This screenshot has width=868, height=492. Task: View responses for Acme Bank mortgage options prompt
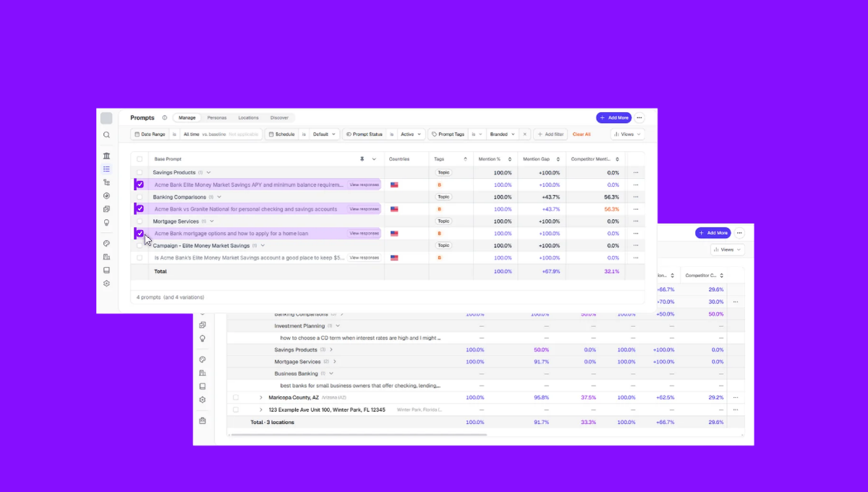click(364, 233)
